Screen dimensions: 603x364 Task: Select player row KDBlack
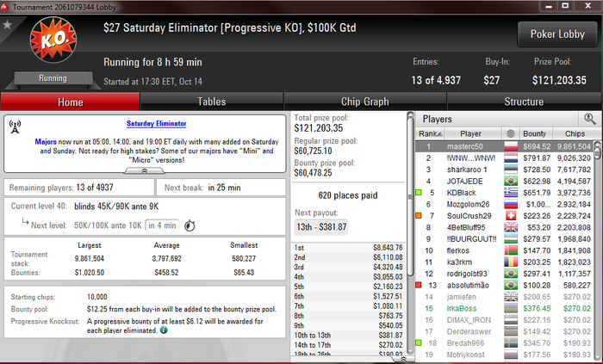(x=505, y=193)
